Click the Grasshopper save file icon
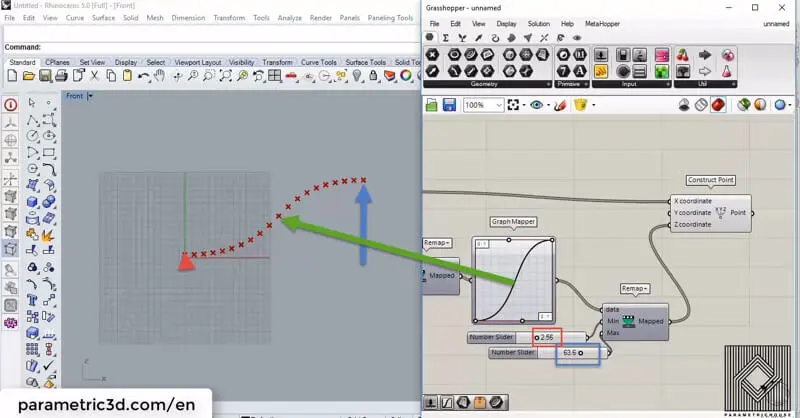Image resolution: width=800 pixels, height=418 pixels. coord(450,105)
